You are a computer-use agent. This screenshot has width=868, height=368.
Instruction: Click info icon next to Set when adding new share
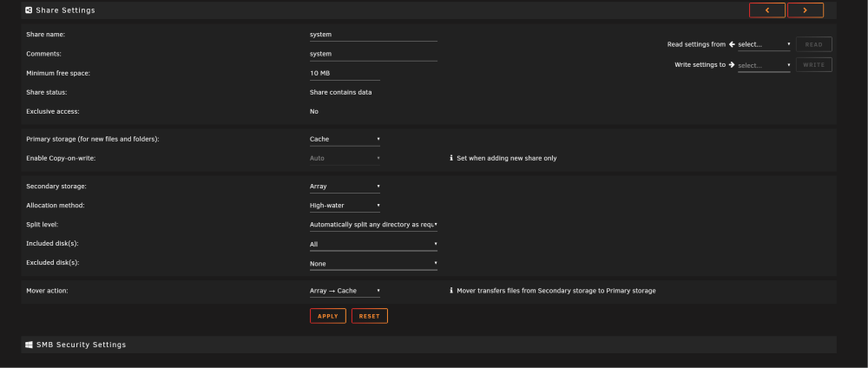point(451,158)
